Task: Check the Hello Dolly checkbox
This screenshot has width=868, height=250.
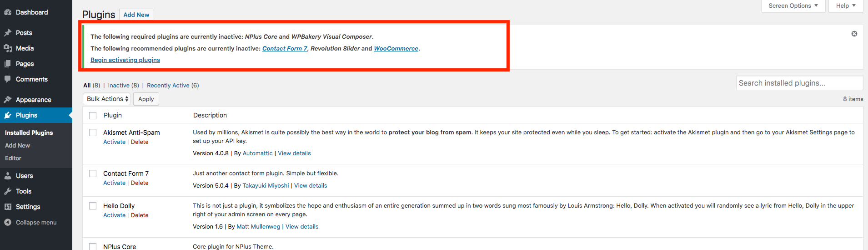Action: pyautogui.click(x=93, y=206)
